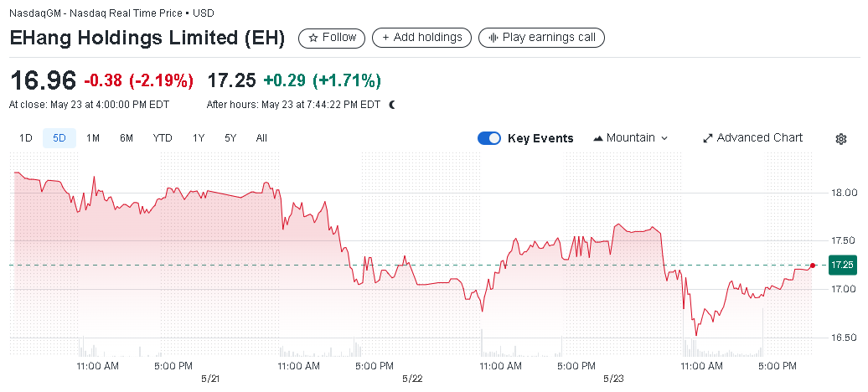Click the After hours May 23 timestamp
The height and width of the screenshot is (392, 868).
pyautogui.click(x=293, y=105)
